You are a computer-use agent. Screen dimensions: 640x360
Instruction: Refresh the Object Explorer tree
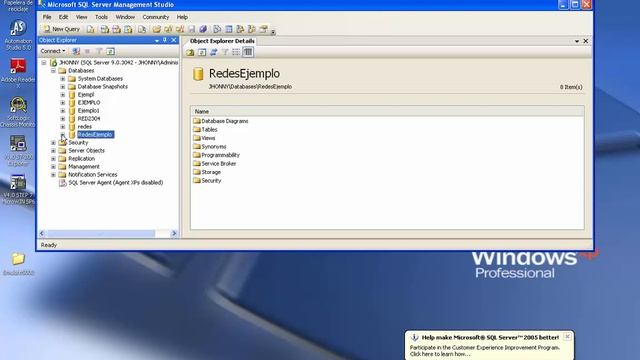point(110,51)
